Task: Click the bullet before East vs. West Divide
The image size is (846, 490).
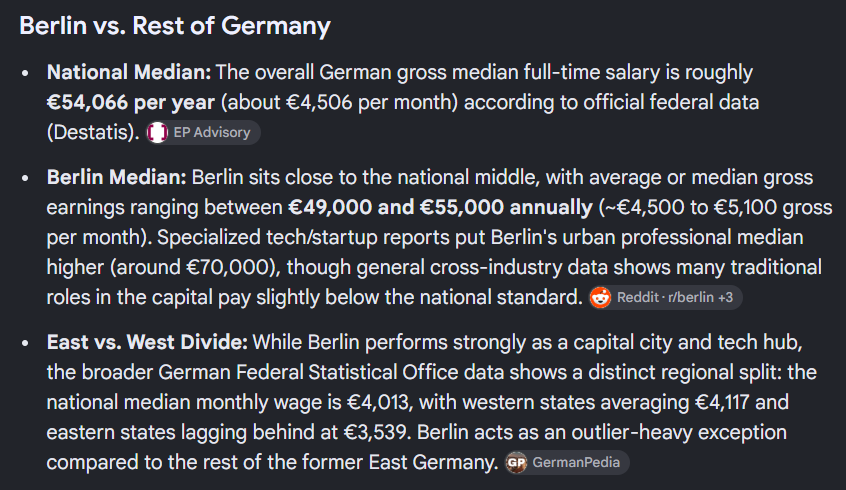Action: [25, 343]
